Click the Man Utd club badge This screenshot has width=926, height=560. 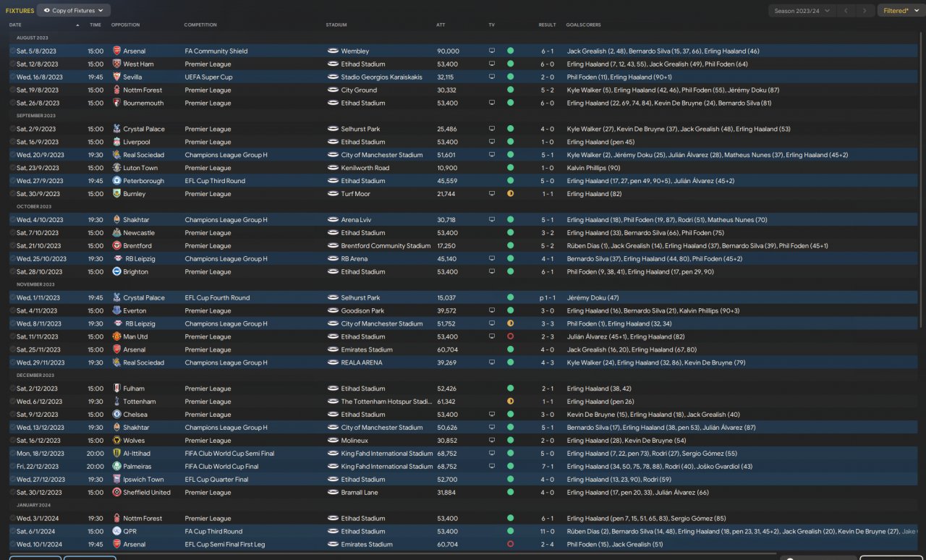click(x=117, y=337)
